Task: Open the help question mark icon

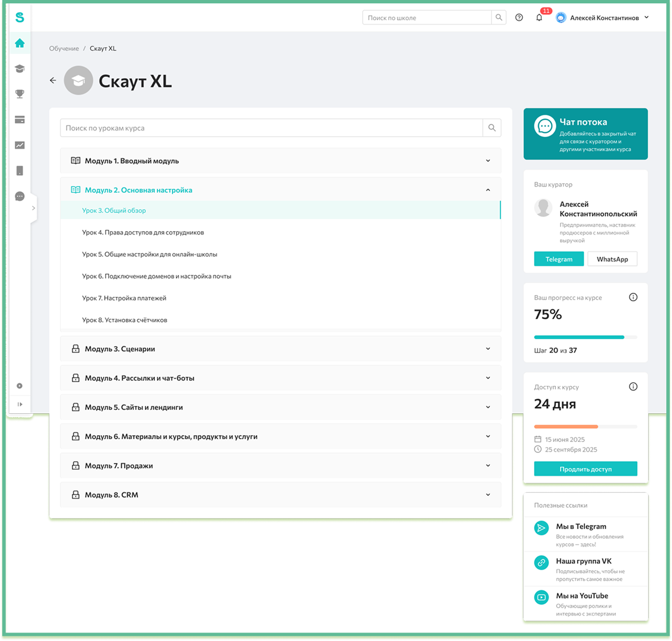Action: click(x=519, y=18)
